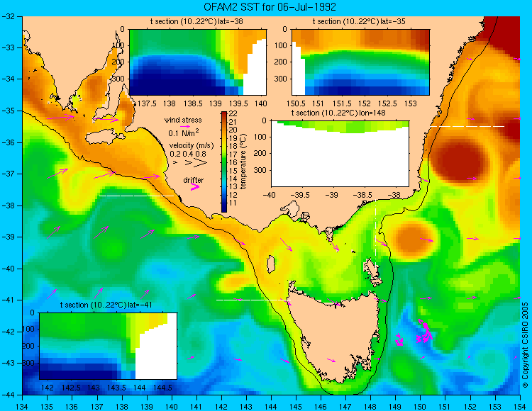
Task: Click the 11 value on the color bar
Action: point(233,203)
